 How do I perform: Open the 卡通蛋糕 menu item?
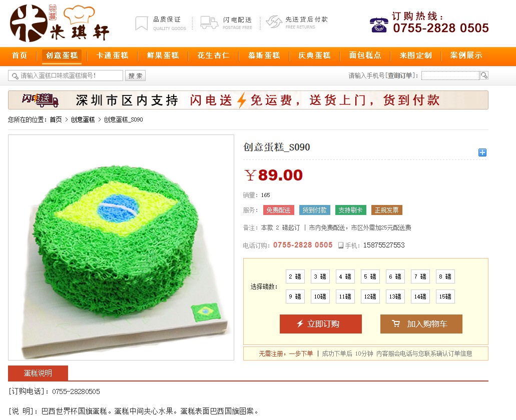113,55
